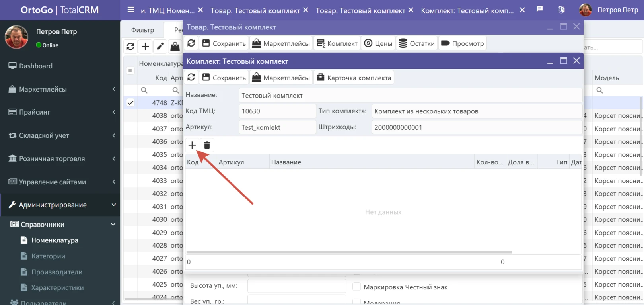Refresh the Комплект window data
644x305 pixels.
click(191, 77)
